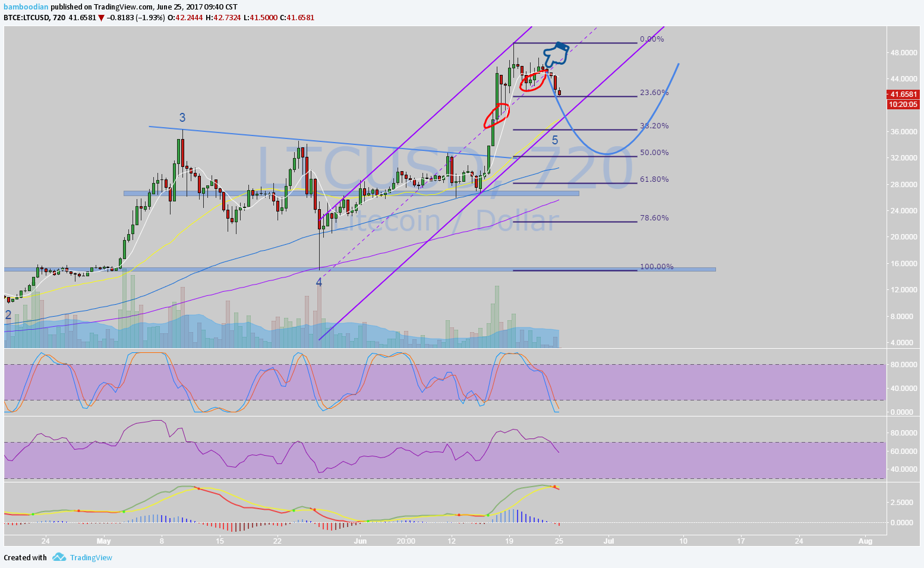Image resolution: width=924 pixels, height=568 pixels.
Task: Select the 15 date on time axis
Action: (x=219, y=541)
